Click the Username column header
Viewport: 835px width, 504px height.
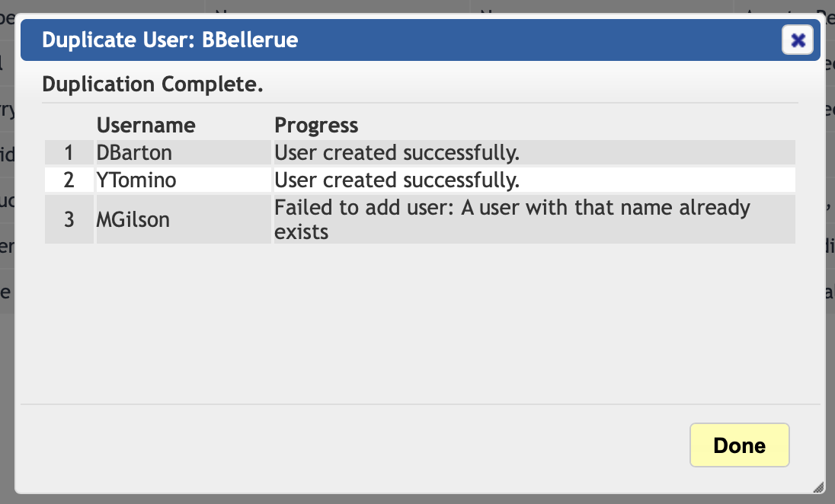[146, 125]
